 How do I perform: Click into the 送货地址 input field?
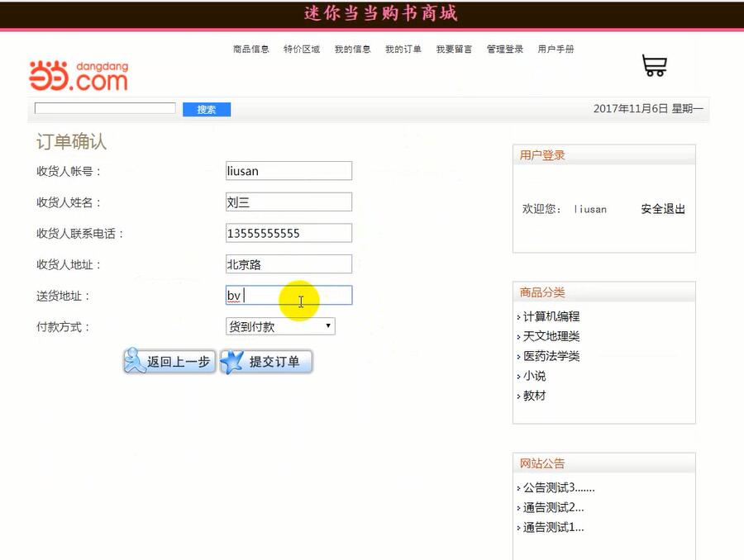(x=288, y=296)
